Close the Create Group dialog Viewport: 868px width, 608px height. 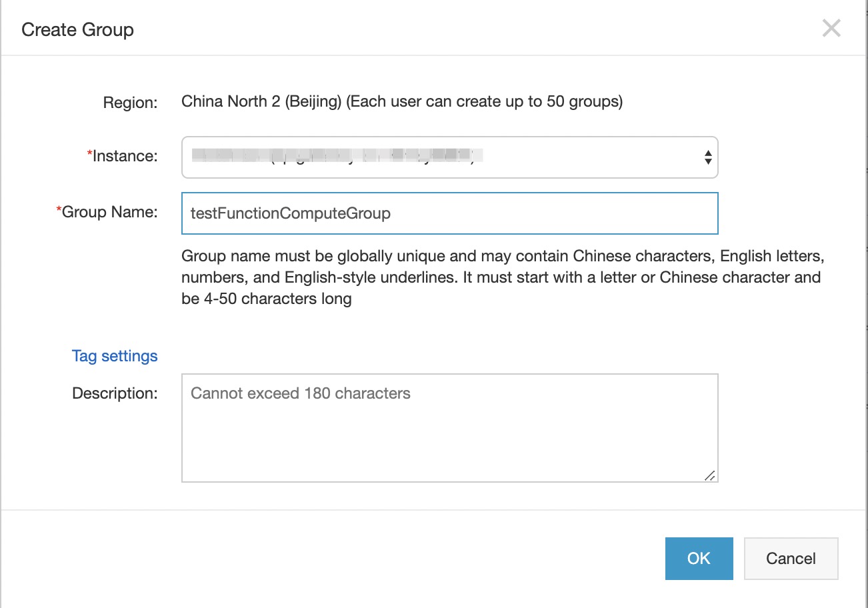pyautogui.click(x=831, y=29)
